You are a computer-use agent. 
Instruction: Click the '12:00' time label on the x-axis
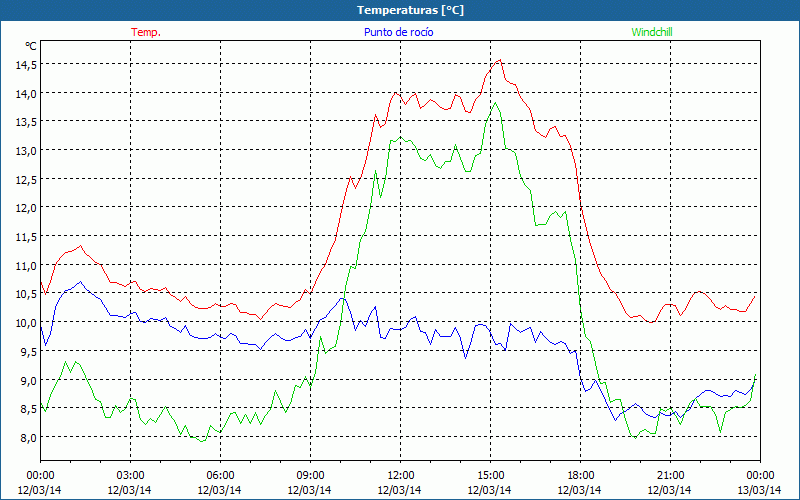pyautogui.click(x=400, y=476)
